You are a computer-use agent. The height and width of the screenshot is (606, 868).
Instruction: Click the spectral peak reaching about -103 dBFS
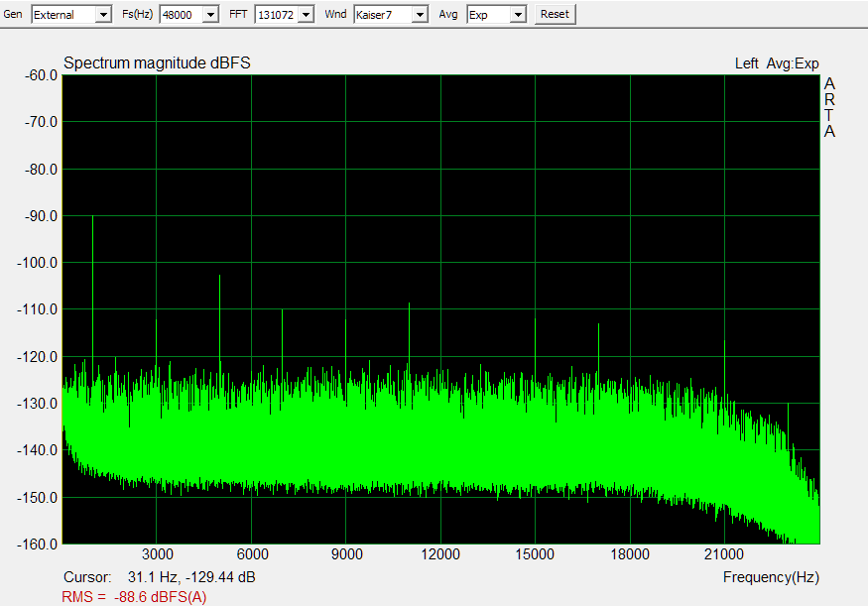[220, 318]
